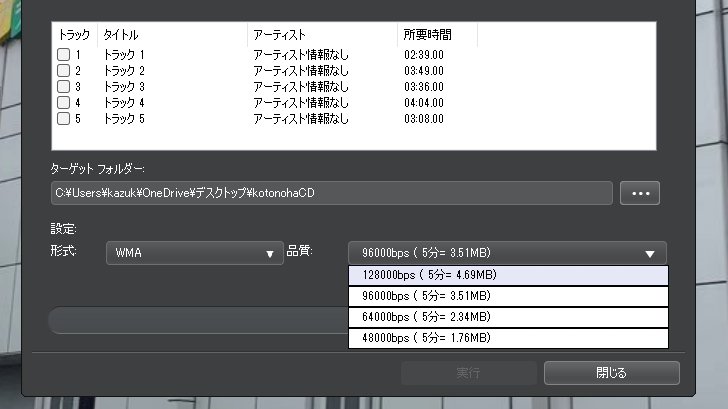Click the 閉じる button
Image resolution: width=728 pixels, height=409 pixels.
click(611, 373)
